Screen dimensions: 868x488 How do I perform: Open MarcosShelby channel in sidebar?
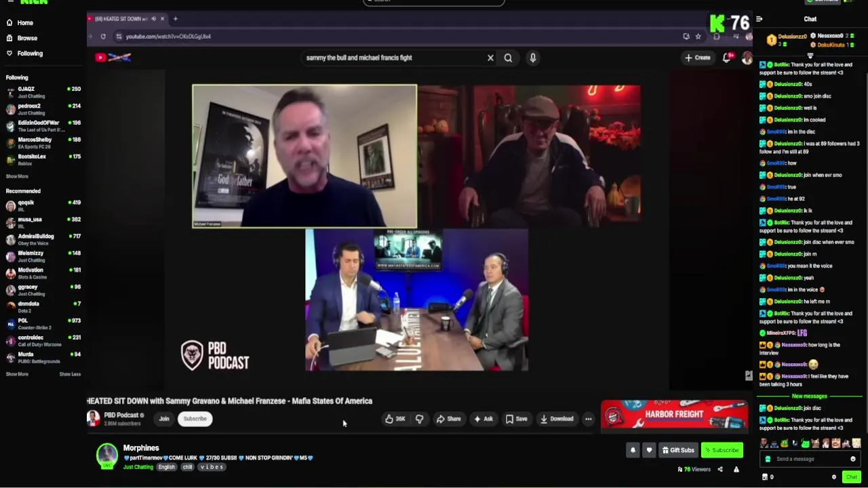coord(42,142)
